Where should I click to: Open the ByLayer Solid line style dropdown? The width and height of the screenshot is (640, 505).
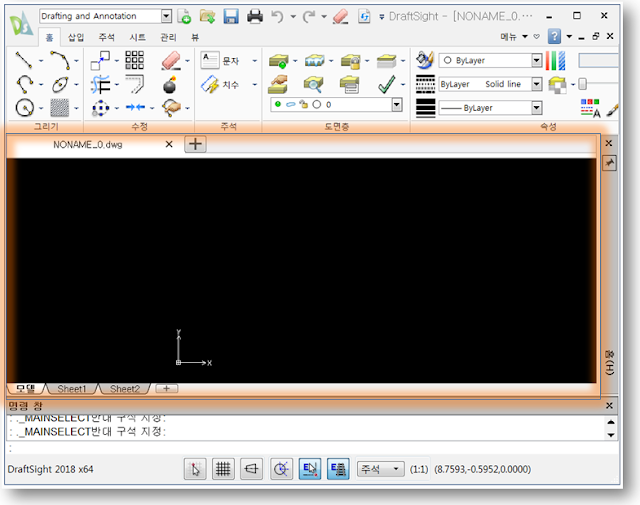pos(536,84)
